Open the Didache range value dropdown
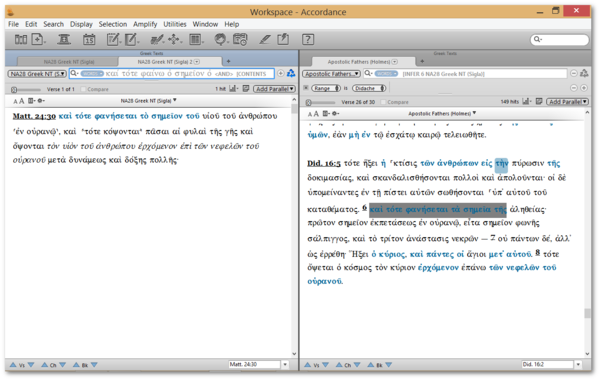This screenshot has width=600, height=380. pyautogui.click(x=369, y=88)
